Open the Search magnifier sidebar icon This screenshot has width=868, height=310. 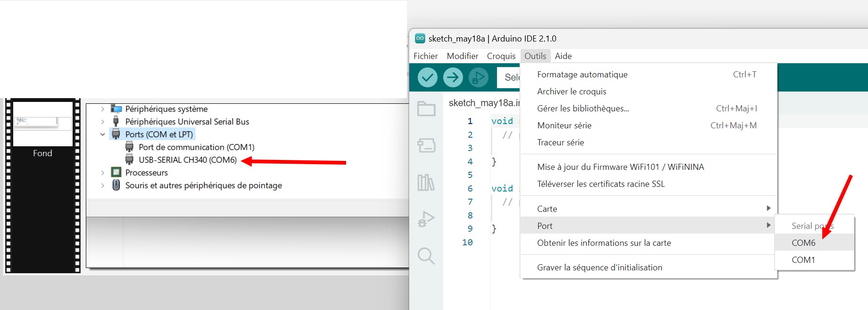click(x=426, y=256)
